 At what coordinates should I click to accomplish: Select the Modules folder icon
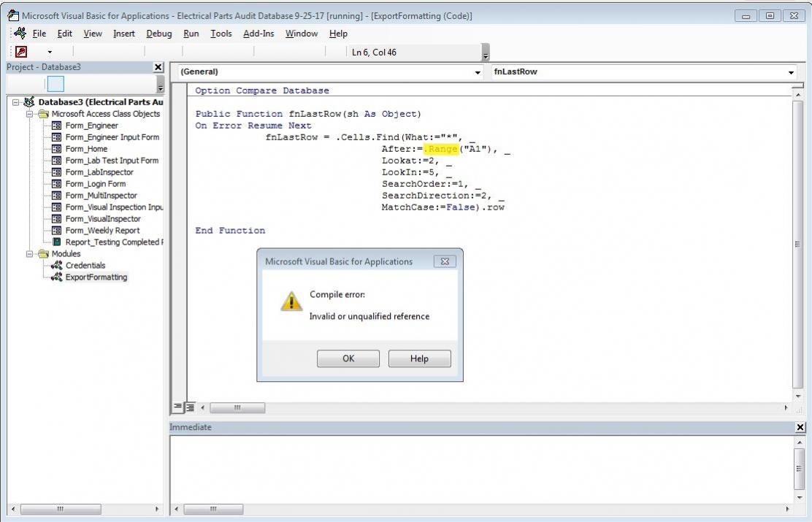click(44, 254)
